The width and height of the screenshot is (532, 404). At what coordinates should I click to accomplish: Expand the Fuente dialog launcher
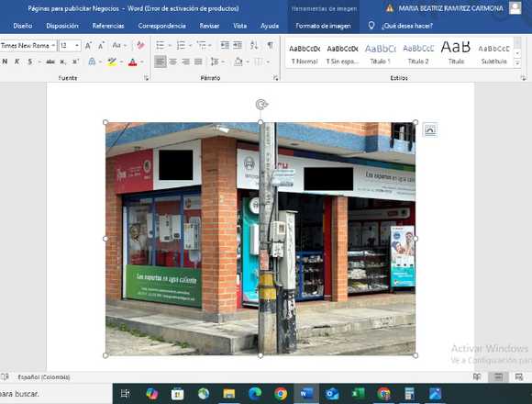tap(146, 78)
